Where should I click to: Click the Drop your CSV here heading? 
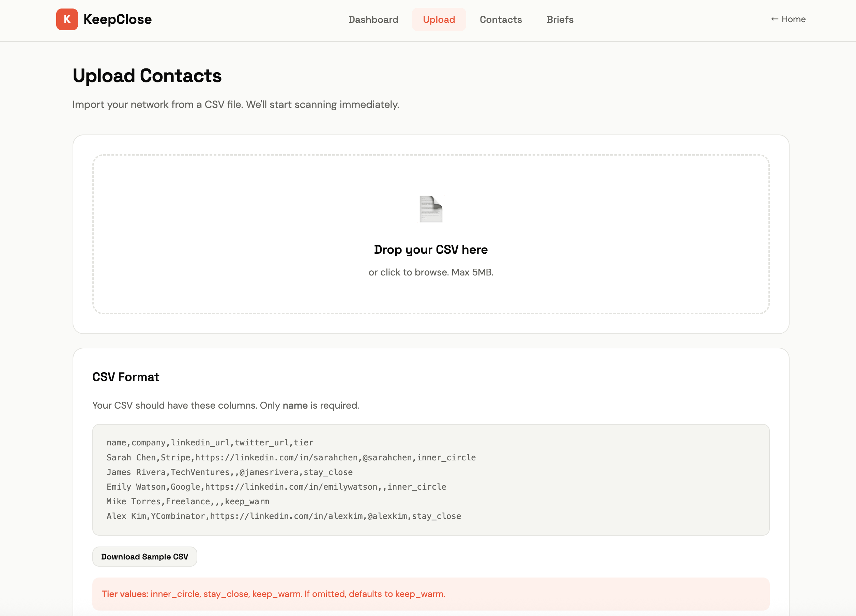coord(431,249)
